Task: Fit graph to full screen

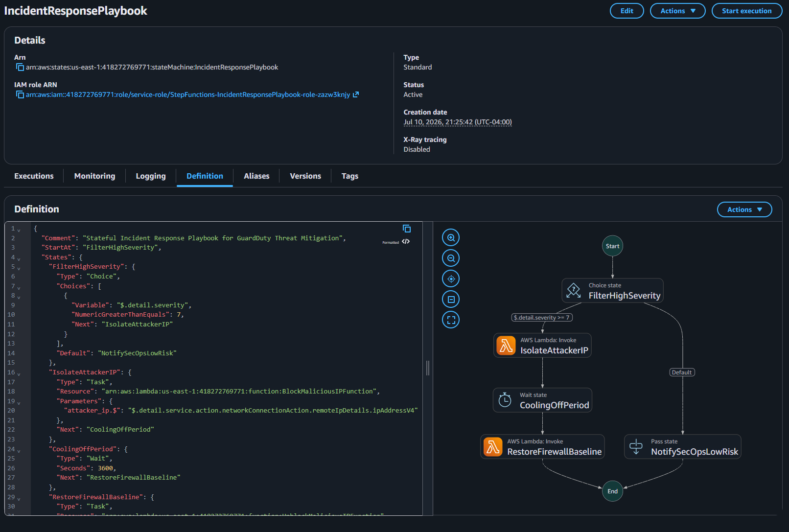Action: (451, 320)
